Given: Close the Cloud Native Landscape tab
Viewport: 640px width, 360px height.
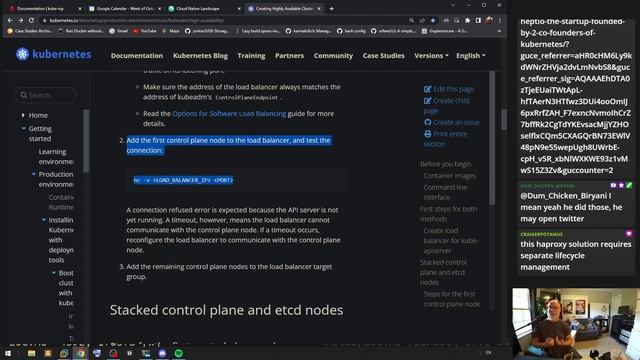Looking at the screenshot, I should click(x=239, y=8).
